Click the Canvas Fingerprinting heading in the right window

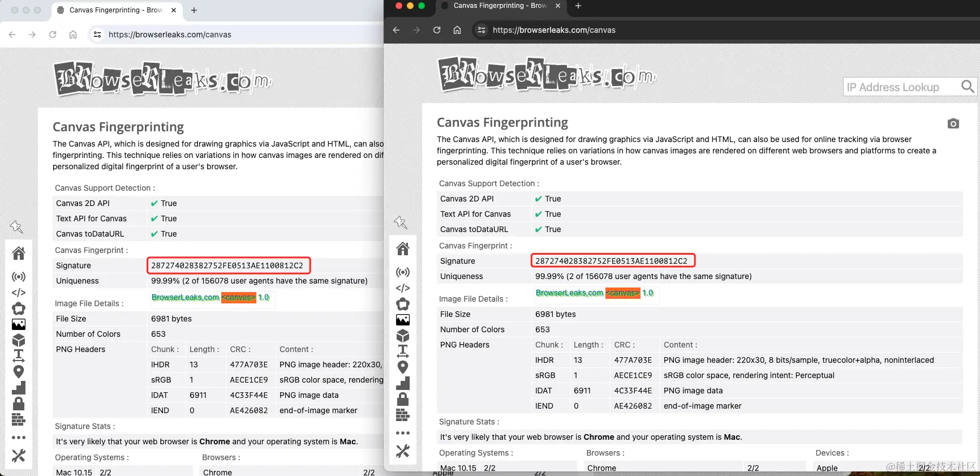502,122
